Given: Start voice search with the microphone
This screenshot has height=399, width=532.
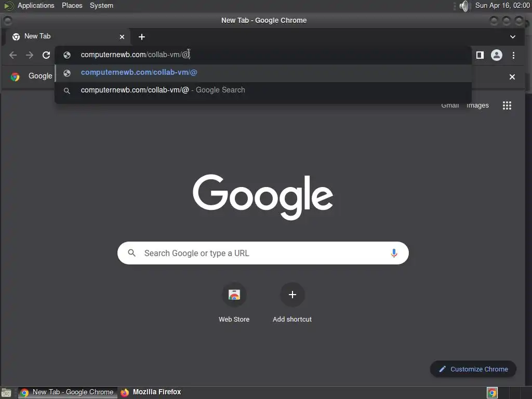Looking at the screenshot, I should (x=394, y=253).
